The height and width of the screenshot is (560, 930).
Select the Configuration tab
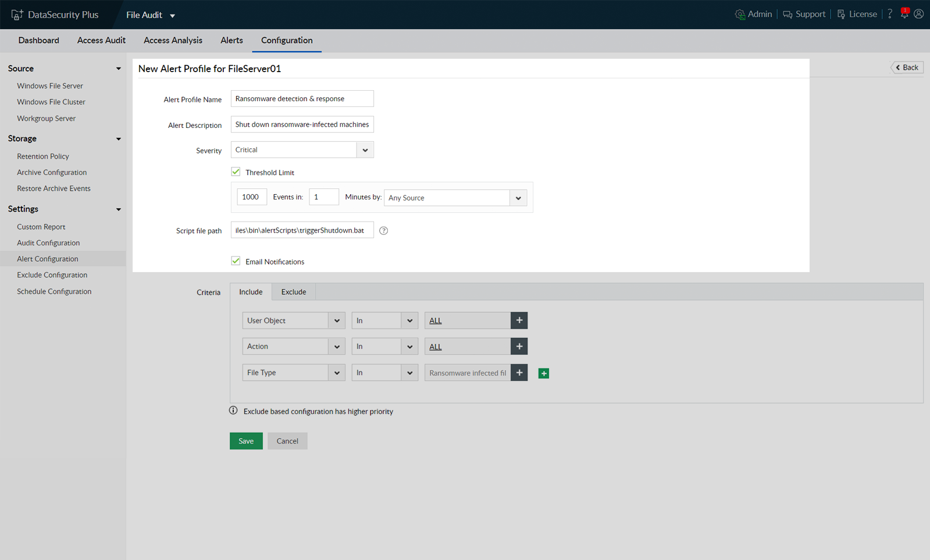(x=287, y=40)
